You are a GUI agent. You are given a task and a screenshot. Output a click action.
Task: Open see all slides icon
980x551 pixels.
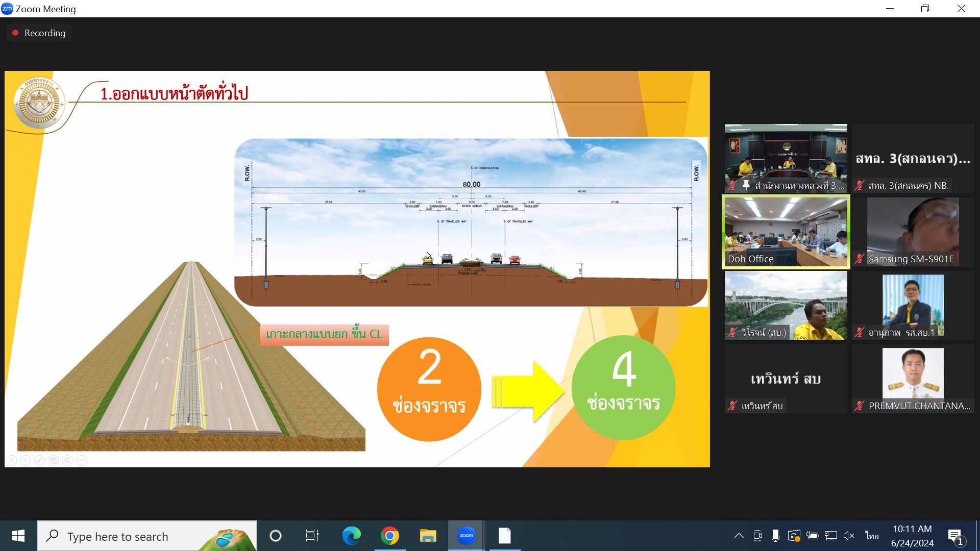53,460
